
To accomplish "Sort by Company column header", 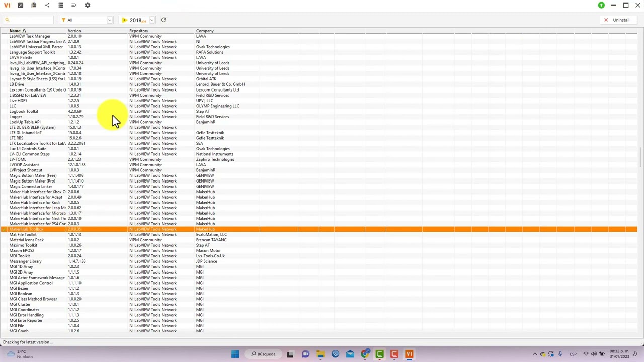I will tap(205, 31).
